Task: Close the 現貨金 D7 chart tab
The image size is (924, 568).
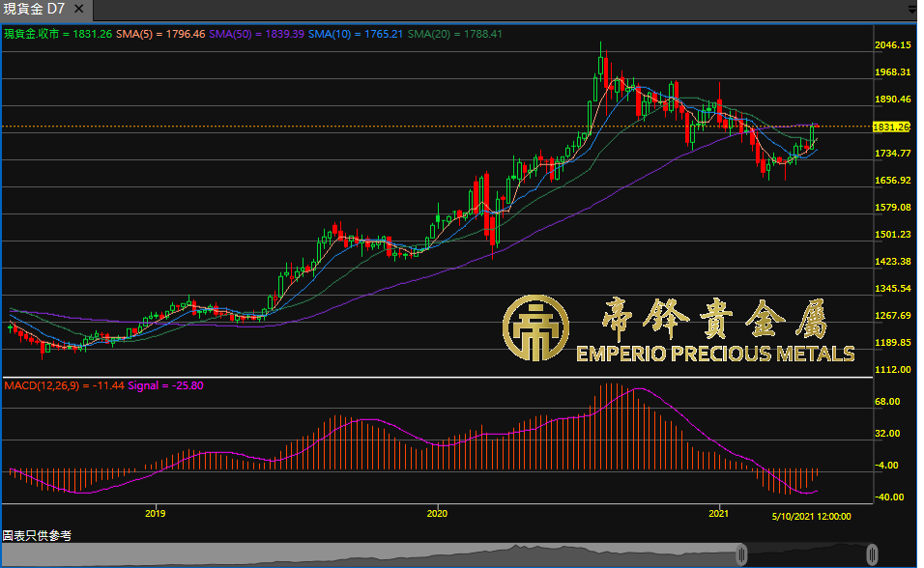Action: [78, 9]
